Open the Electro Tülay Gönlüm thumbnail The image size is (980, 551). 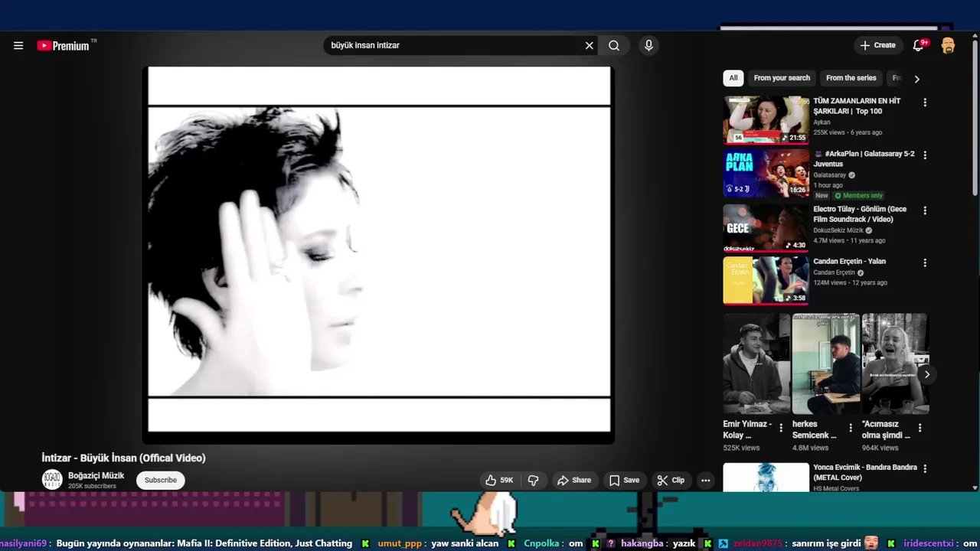(766, 227)
